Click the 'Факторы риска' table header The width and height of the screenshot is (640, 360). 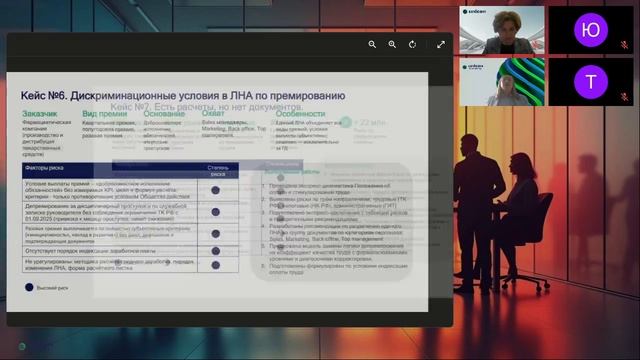click(44, 168)
